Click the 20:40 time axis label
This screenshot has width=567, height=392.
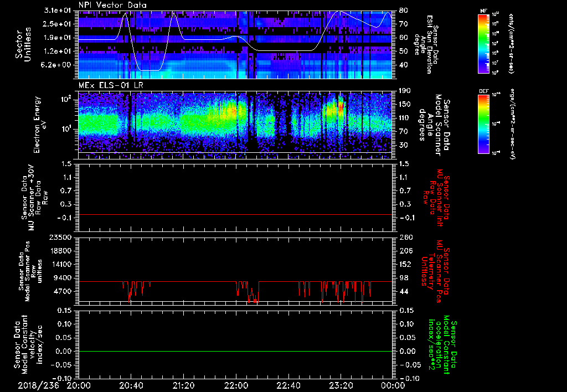pyautogui.click(x=131, y=385)
